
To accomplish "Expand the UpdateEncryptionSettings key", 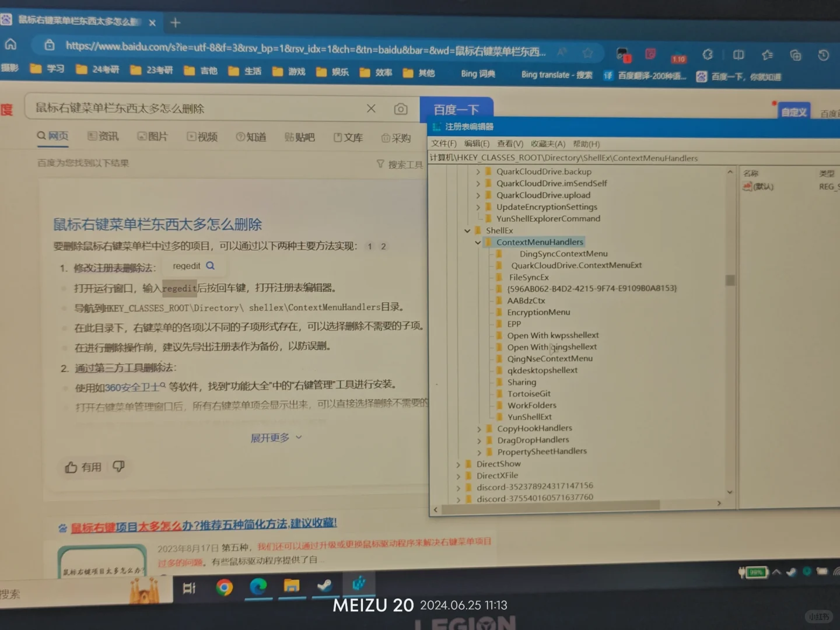I will pyautogui.click(x=478, y=206).
